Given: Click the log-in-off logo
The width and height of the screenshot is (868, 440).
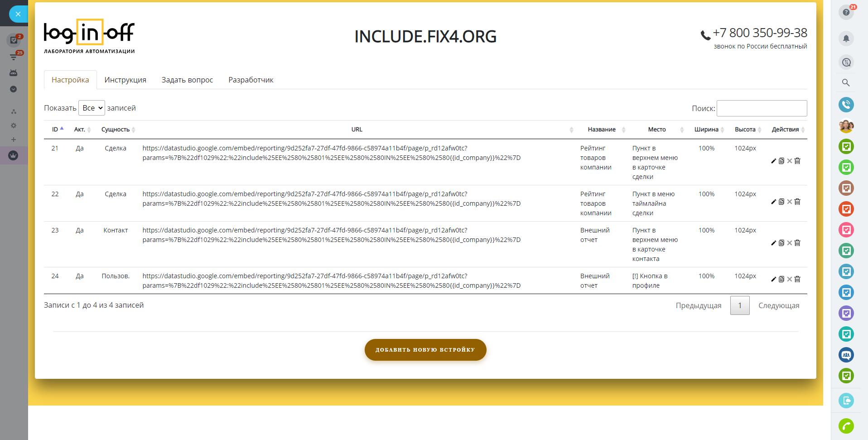Looking at the screenshot, I should (89, 36).
